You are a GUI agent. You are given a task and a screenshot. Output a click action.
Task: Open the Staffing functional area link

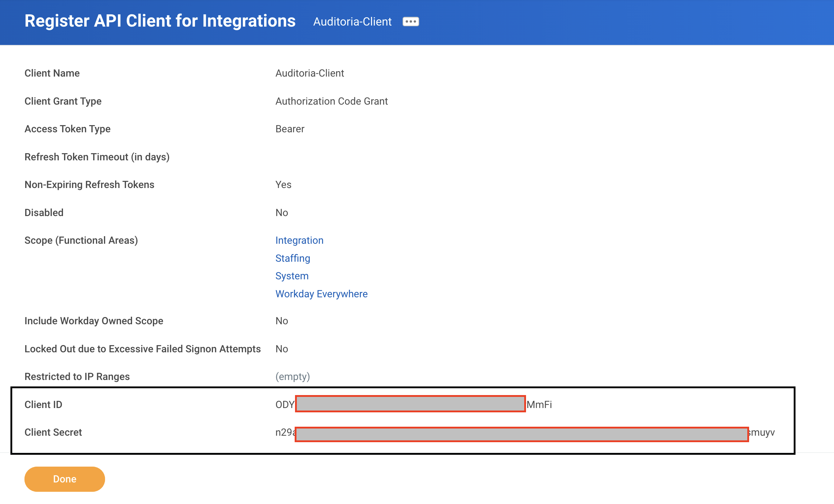293,258
